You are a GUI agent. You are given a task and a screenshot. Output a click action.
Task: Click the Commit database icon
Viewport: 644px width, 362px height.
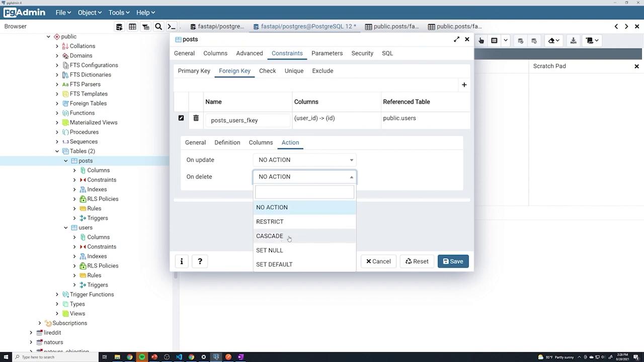pyautogui.click(x=520, y=41)
